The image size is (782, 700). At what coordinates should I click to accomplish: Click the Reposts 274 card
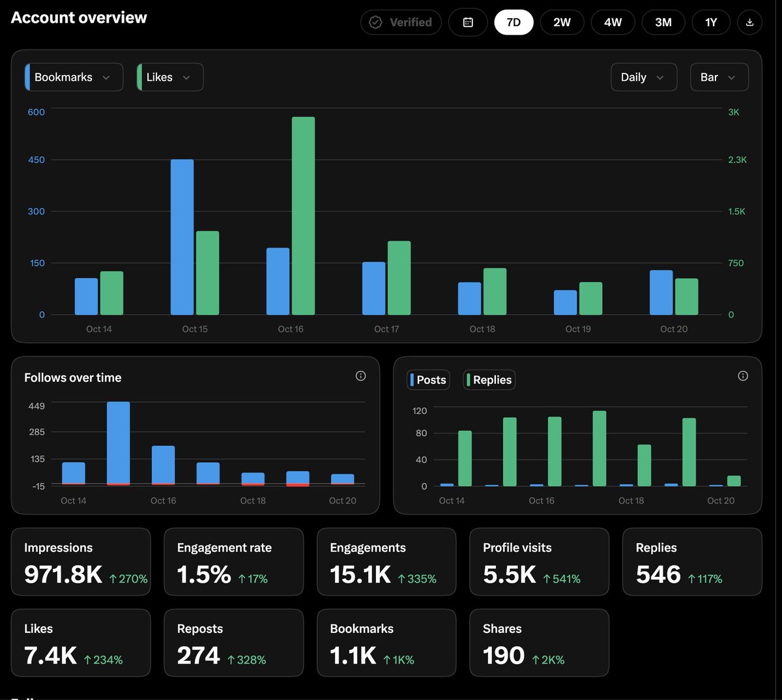pos(234,643)
